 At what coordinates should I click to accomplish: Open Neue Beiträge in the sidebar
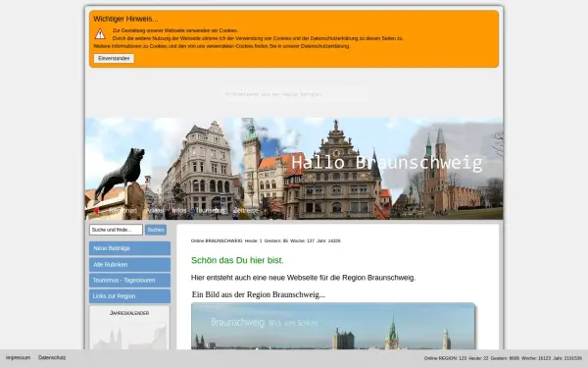point(129,248)
